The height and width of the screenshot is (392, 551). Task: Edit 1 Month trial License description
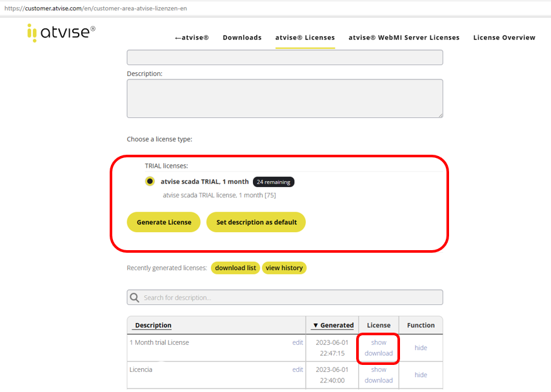[x=297, y=342]
